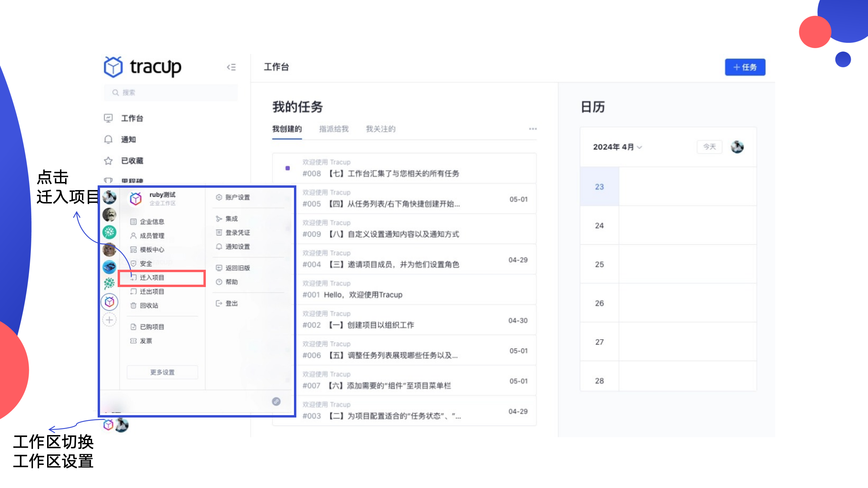
Task: Click the 更多设置 button
Action: point(162,372)
